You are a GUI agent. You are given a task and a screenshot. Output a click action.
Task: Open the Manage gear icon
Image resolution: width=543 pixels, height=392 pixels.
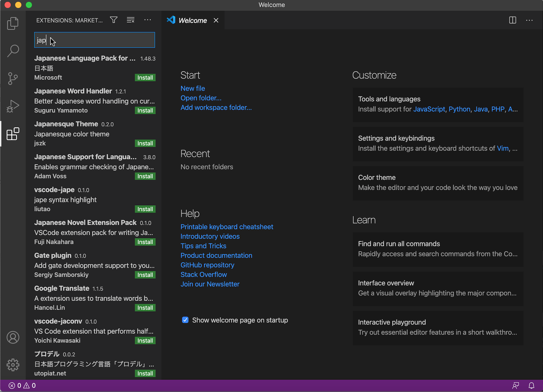13,365
